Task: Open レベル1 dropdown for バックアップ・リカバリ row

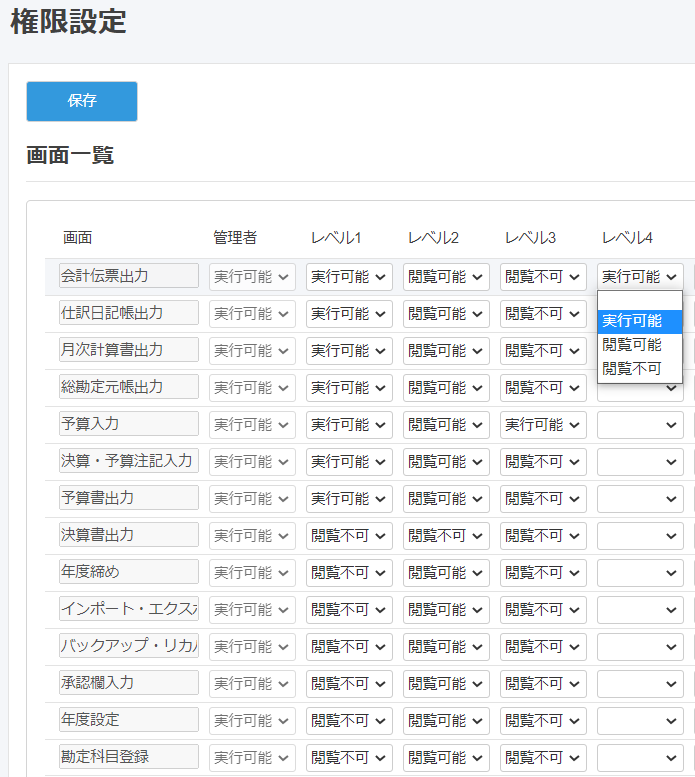Action: pyautogui.click(x=349, y=647)
